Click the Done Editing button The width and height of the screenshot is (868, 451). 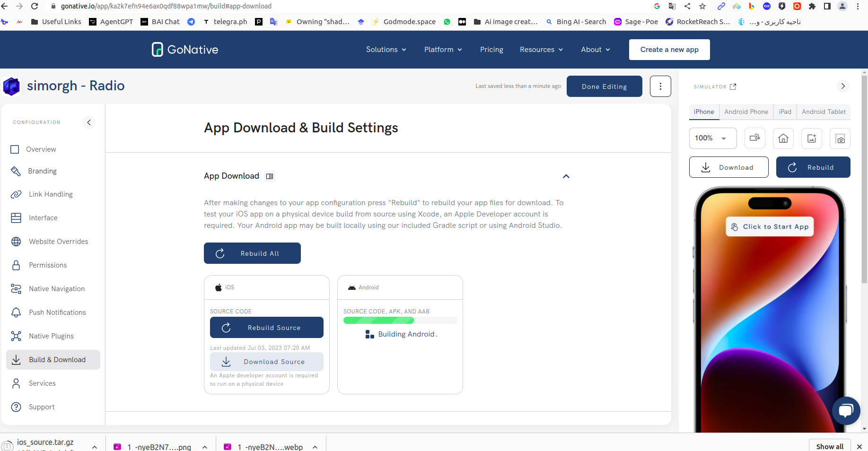click(x=605, y=87)
